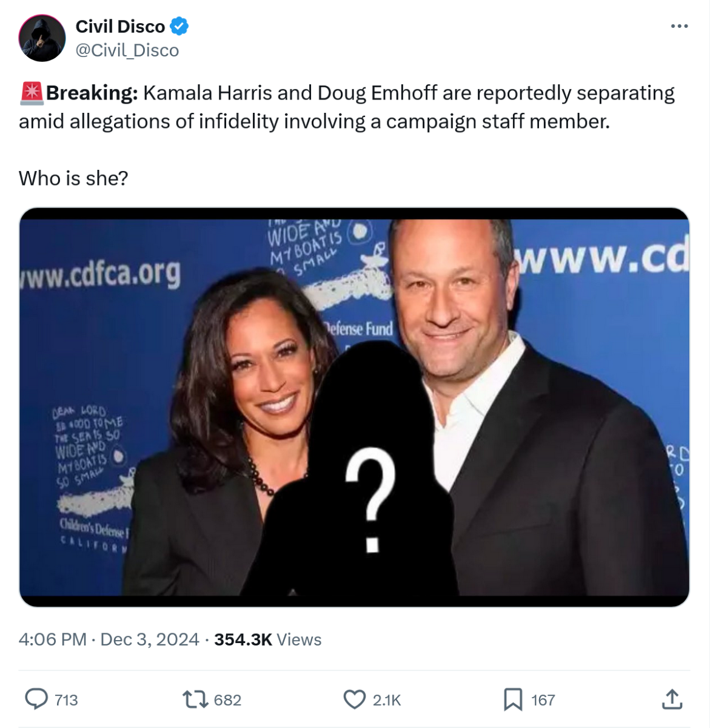This screenshot has height=728, width=710.
Task: Click the 167 bookmarks count
Action: pos(543,700)
